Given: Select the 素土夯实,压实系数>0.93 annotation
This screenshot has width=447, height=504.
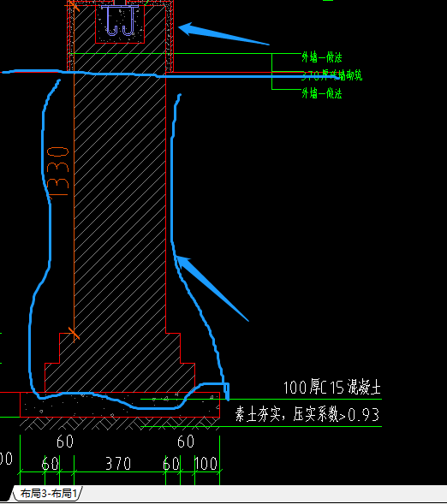Looking at the screenshot, I should click(x=307, y=414).
